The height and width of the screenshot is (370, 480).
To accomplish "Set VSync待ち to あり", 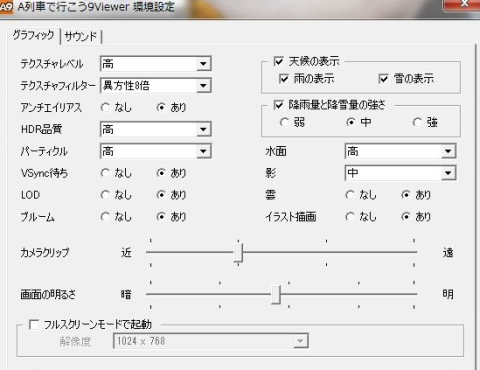I will pos(161,173).
